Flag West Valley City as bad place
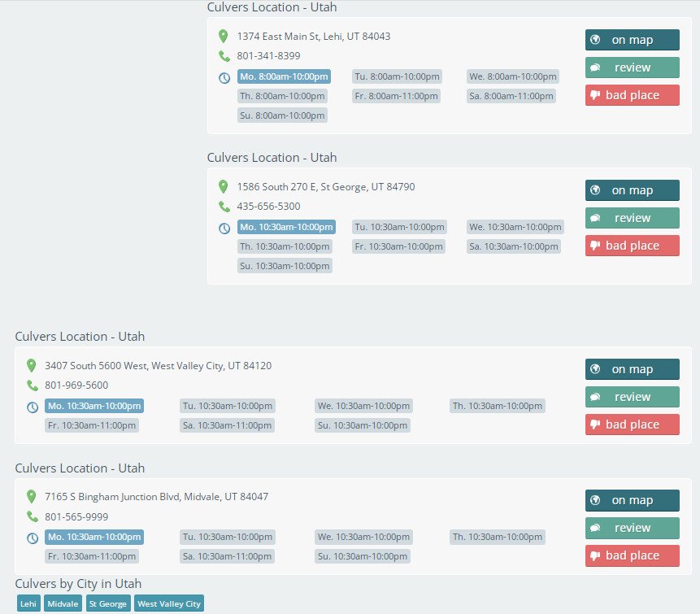Viewport: 700px width, 614px height. (x=633, y=425)
